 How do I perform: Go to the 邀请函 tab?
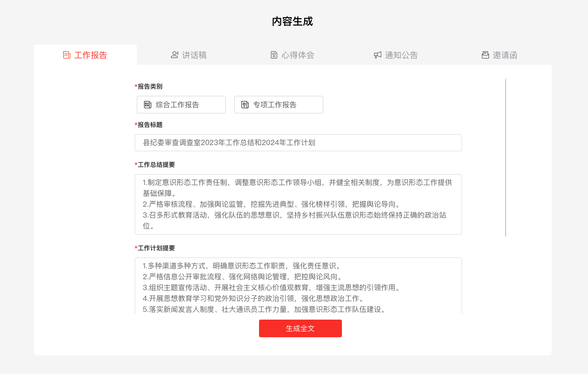click(499, 55)
